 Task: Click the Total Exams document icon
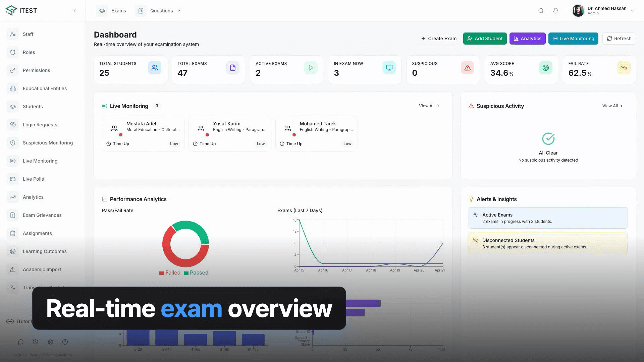[233, 68]
